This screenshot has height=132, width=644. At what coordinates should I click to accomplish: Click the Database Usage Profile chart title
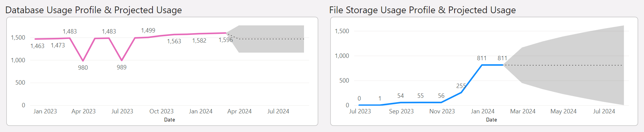(93, 10)
